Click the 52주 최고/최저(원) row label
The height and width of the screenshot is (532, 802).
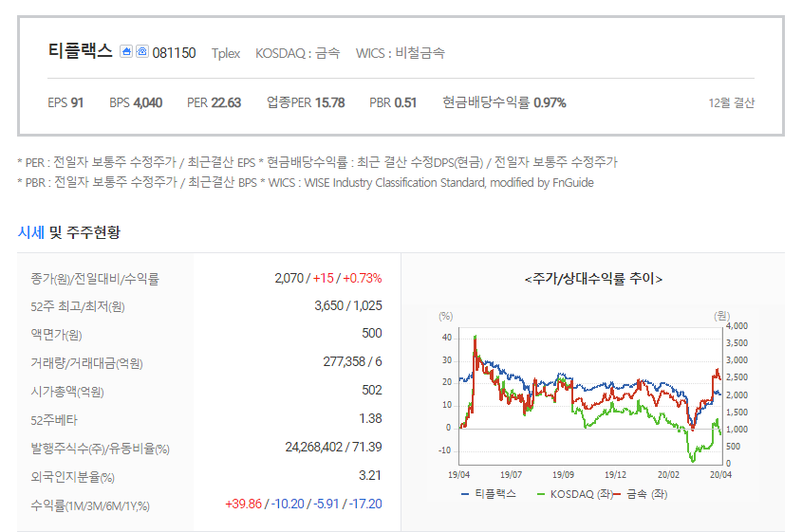(x=77, y=306)
